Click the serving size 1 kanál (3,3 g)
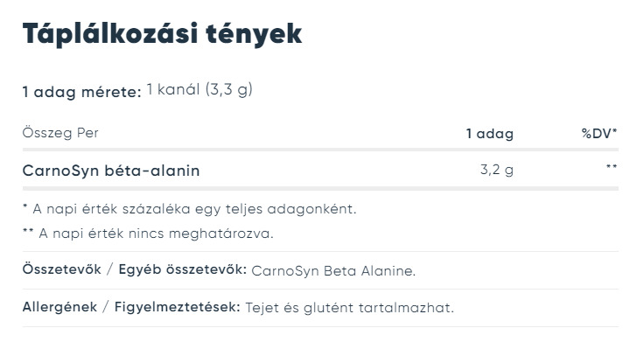Image resolution: width=644 pixels, height=349 pixels. 199,89
